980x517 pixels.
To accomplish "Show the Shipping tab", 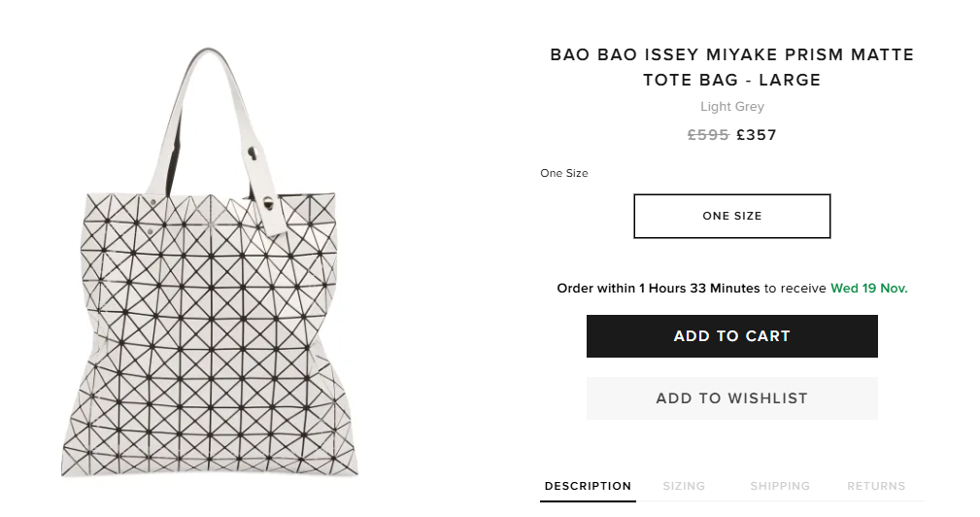I will pos(780,486).
